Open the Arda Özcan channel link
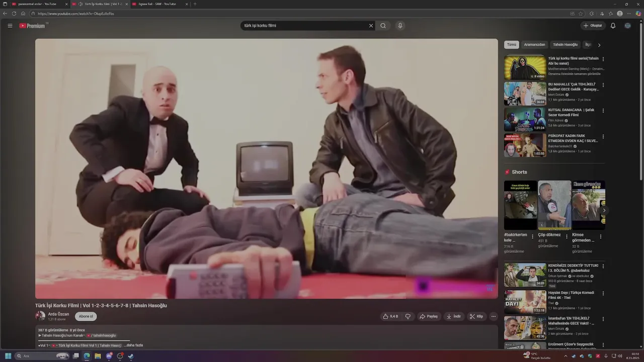The height and width of the screenshot is (362, 644). (58, 314)
